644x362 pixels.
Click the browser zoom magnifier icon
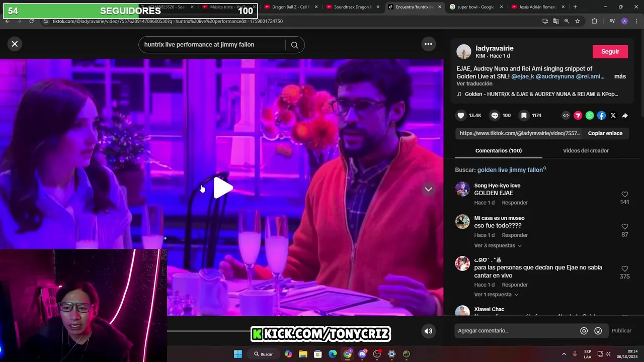coord(567,21)
